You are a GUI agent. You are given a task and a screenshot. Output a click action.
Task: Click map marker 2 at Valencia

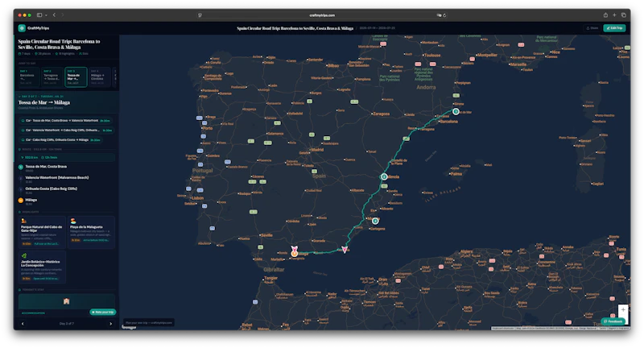point(384,176)
